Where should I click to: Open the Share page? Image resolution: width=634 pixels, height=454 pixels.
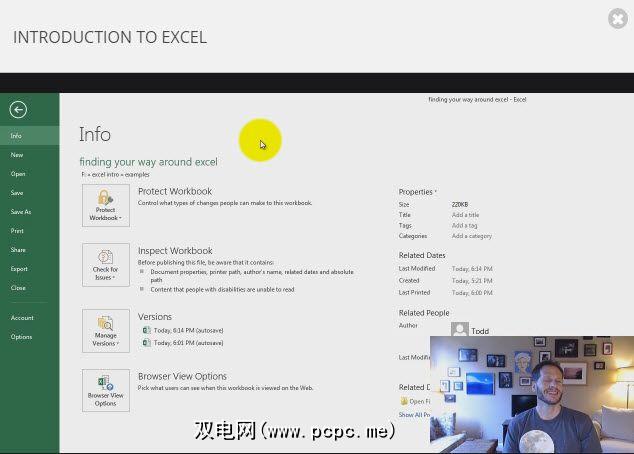pyautogui.click(x=30, y=250)
